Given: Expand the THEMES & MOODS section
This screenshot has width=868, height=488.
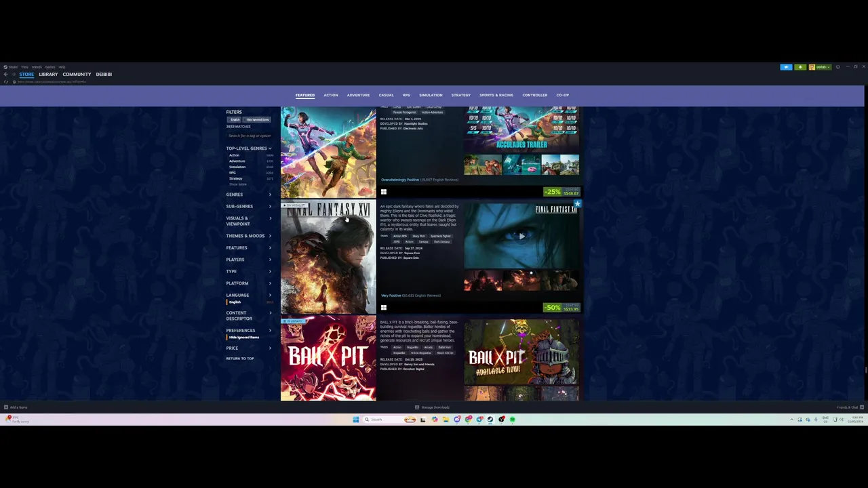Looking at the screenshot, I should click(249, 236).
